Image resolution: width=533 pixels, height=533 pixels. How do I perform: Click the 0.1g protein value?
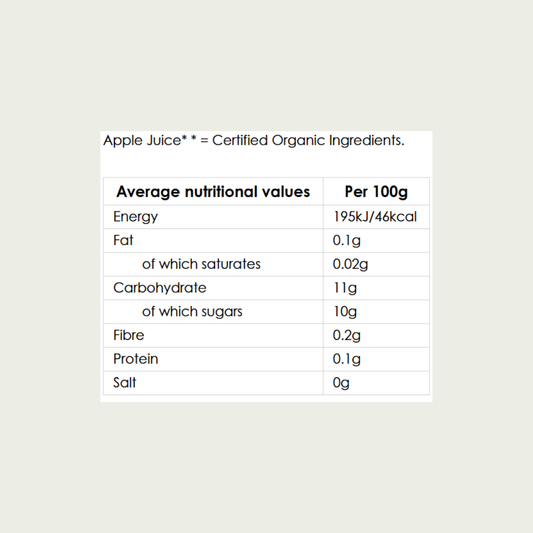coord(346,359)
